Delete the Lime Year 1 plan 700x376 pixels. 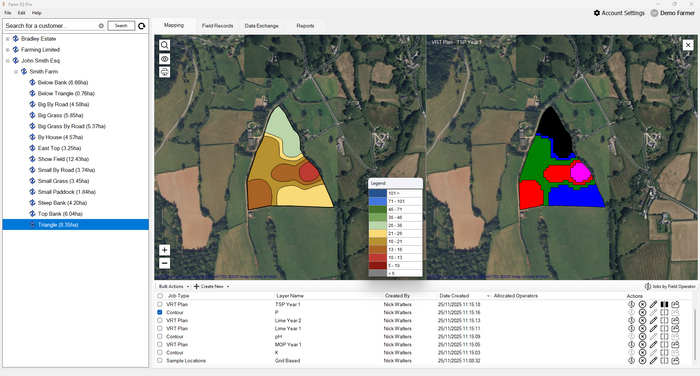point(642,329)
